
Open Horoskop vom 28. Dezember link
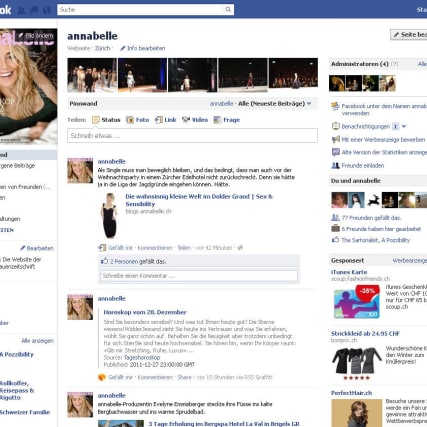point(145,312)
